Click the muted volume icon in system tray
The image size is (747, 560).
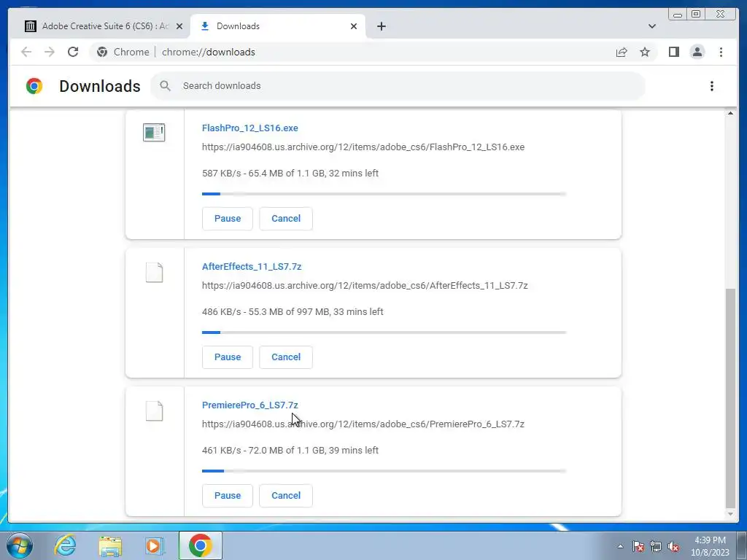[x=673, y=546]
